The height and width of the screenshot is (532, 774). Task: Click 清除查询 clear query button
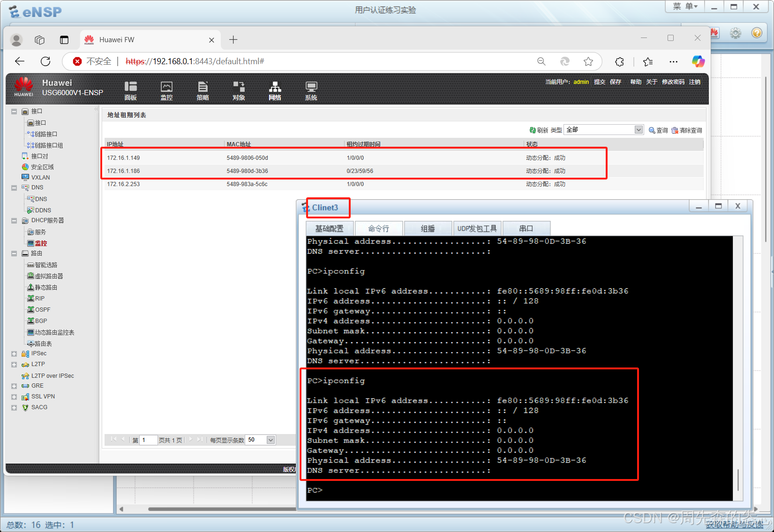pos(687,130)
